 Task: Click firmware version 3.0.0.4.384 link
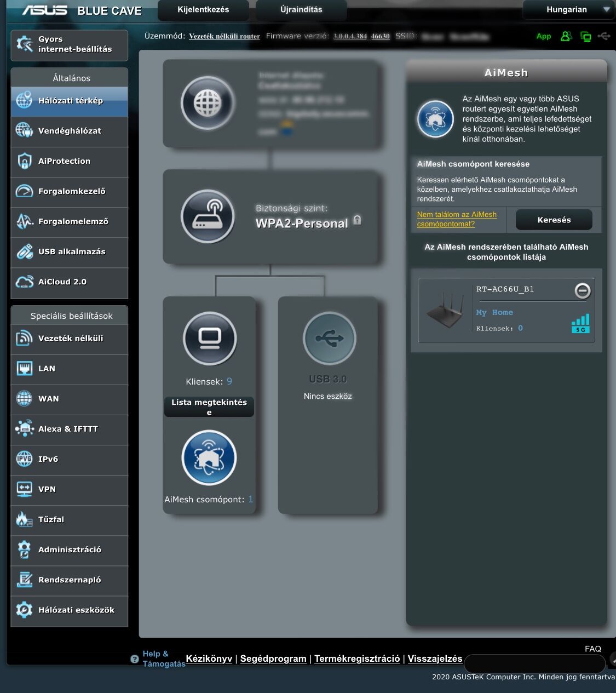pyautogui.click(x=350, y=36)
